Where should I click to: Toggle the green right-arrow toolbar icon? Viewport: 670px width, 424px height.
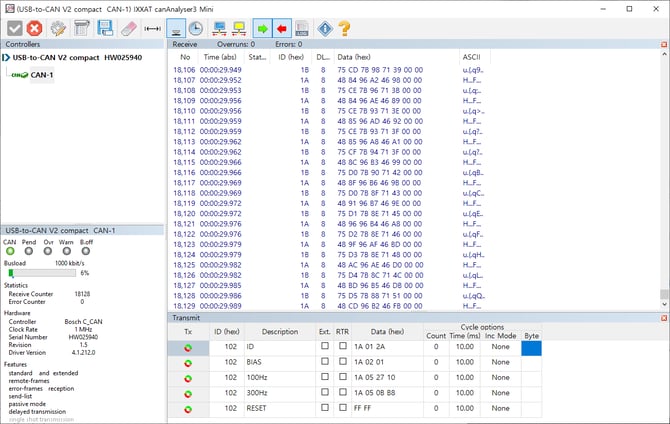(x=261, y=28)
